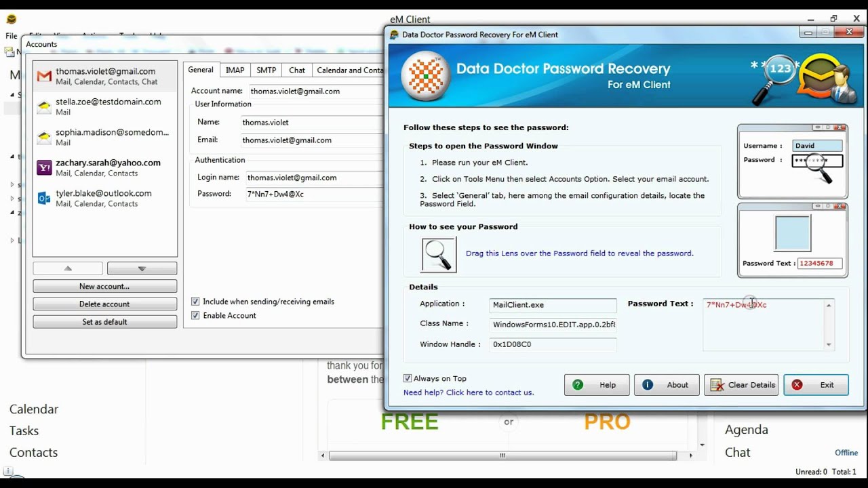Select the thomas.violet@gmail.com account row
868x488 pixels.
coord(104,77)
